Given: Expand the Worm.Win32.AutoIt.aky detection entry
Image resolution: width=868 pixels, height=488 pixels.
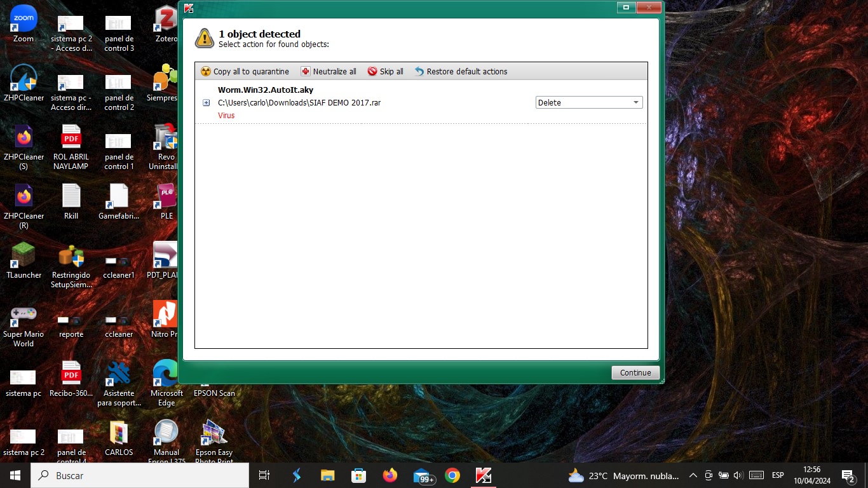Looking at the screenshot, I should coord(206,103).
